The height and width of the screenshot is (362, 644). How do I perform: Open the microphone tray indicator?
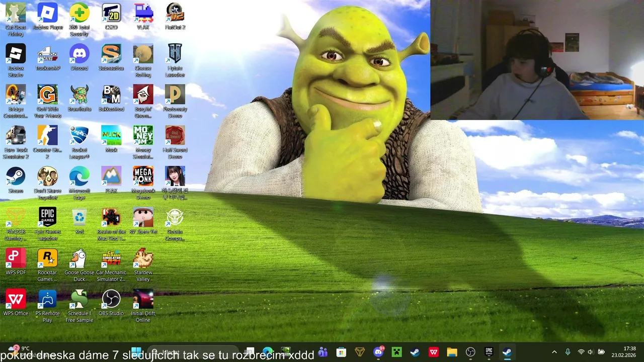click(x=568, y=352)
